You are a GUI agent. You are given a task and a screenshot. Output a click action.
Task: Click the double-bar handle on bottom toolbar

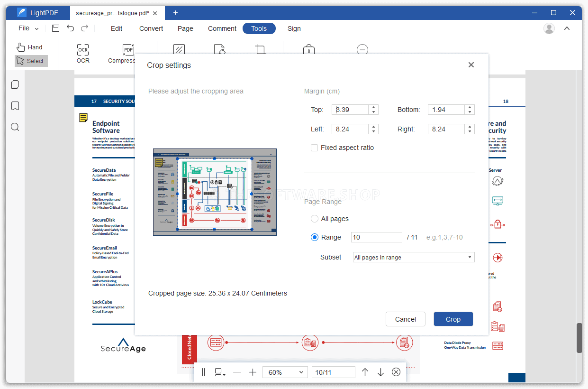tap(203, 372)
